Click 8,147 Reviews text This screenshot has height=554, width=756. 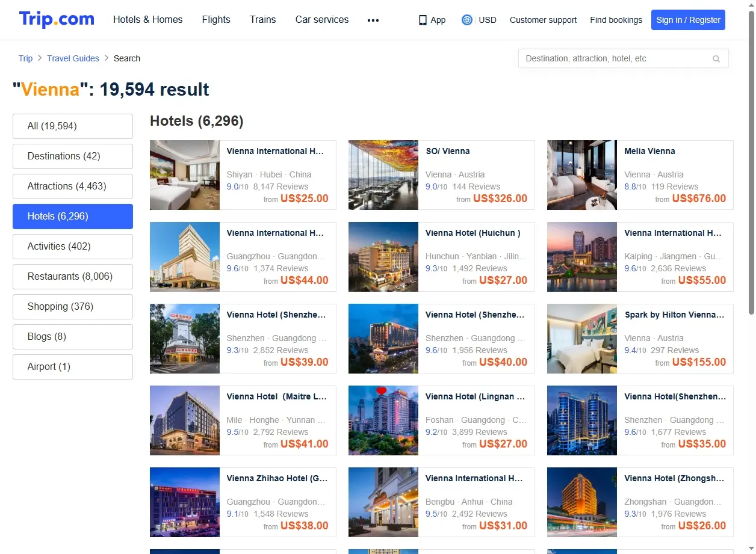(281, 186)
